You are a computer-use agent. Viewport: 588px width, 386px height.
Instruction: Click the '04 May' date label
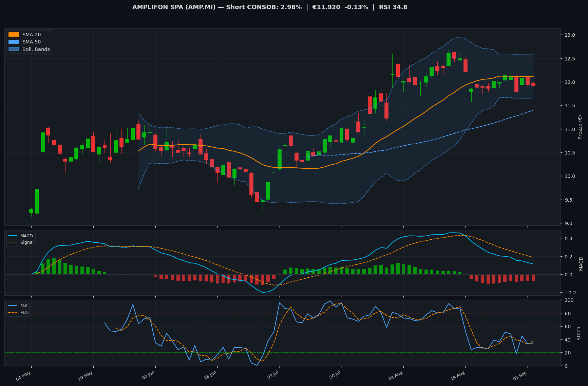[x=24, y=376]
